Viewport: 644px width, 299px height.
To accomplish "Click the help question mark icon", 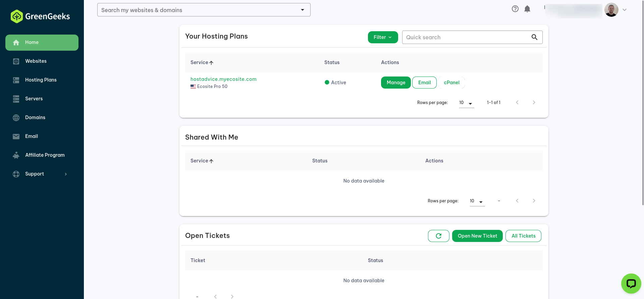I will 515,9.
